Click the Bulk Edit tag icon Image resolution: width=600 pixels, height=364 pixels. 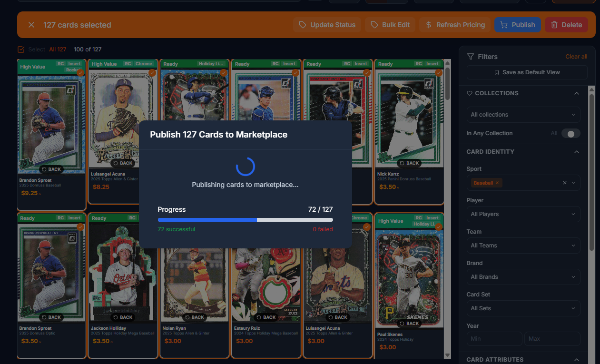[374, 24]
